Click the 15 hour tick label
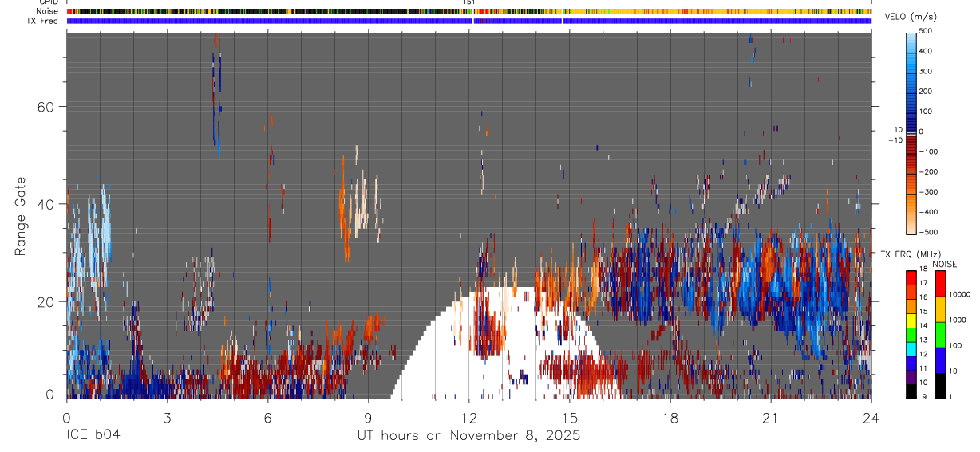This screenshot has width=980, height=452. coord(569,416)
